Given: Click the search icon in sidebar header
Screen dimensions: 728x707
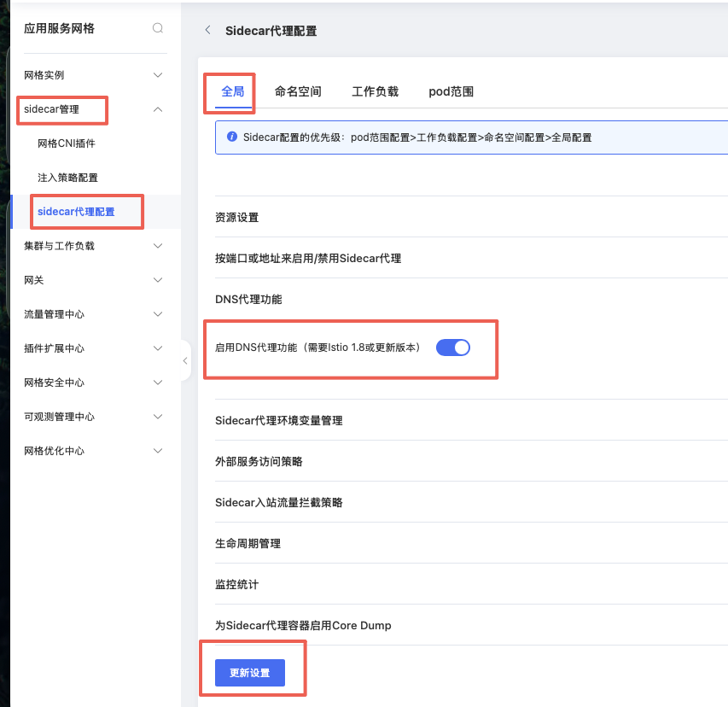Looking at the screenshot, I should coord(158,28).
